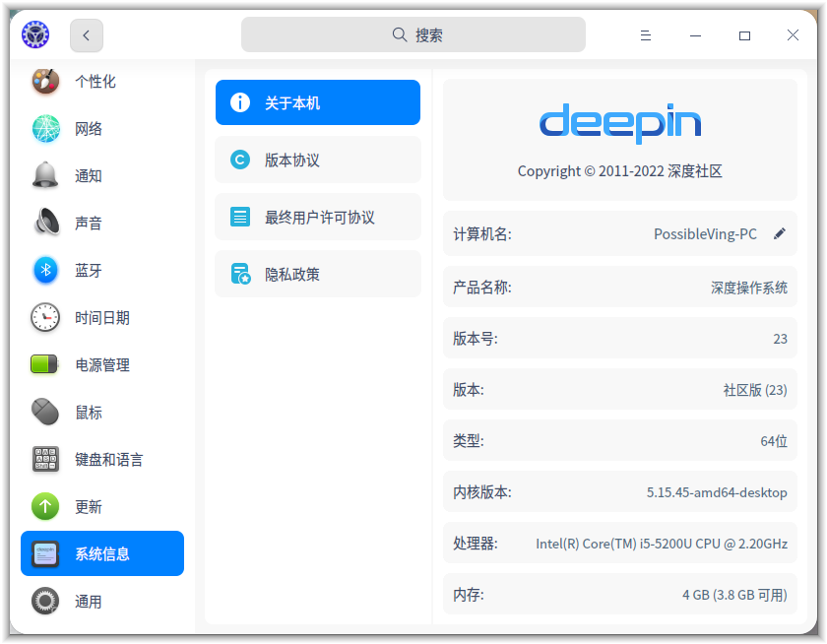Screen dimensions: 827x644
Task: Close the Control Center window
Action: 793,34
